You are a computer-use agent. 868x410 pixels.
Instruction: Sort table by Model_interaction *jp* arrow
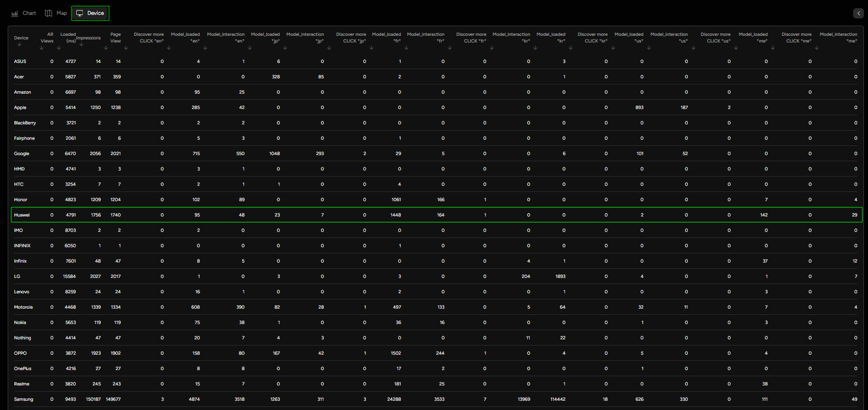coord(329,48)
